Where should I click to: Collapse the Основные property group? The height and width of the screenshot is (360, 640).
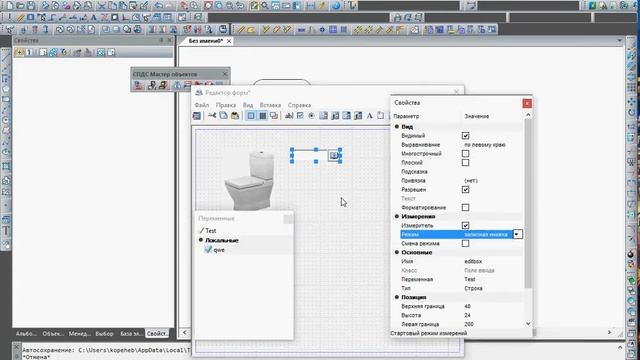(x=397, y=252)
